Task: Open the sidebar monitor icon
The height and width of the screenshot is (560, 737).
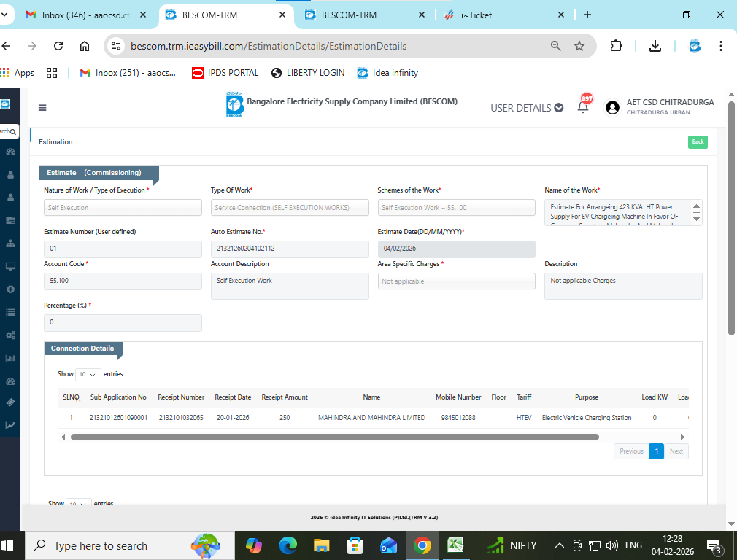Action: 10,266
